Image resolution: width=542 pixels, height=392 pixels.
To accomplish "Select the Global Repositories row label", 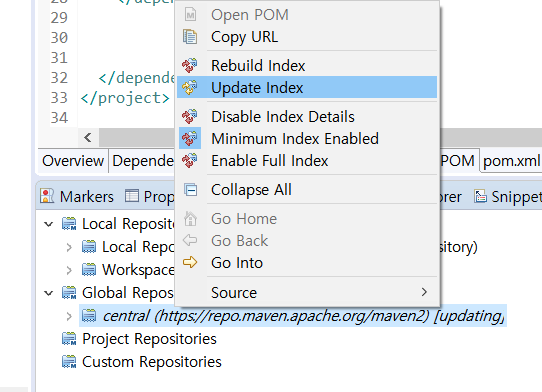I will 128,292.
